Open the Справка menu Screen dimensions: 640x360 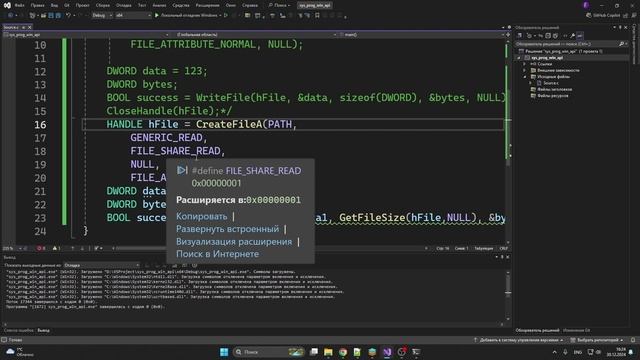250,5
